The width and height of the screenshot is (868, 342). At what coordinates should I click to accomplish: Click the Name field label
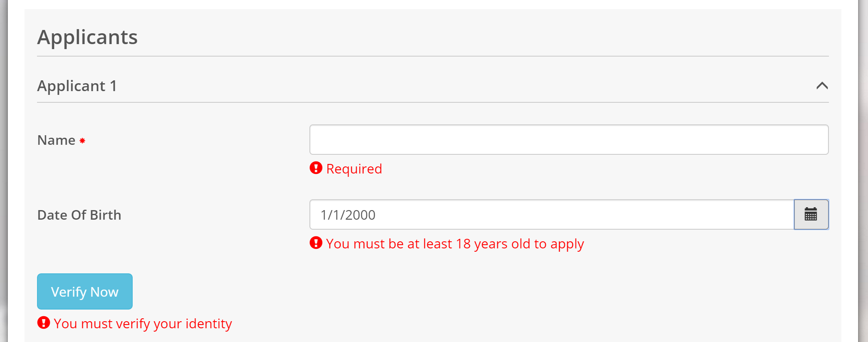(56, 140)
